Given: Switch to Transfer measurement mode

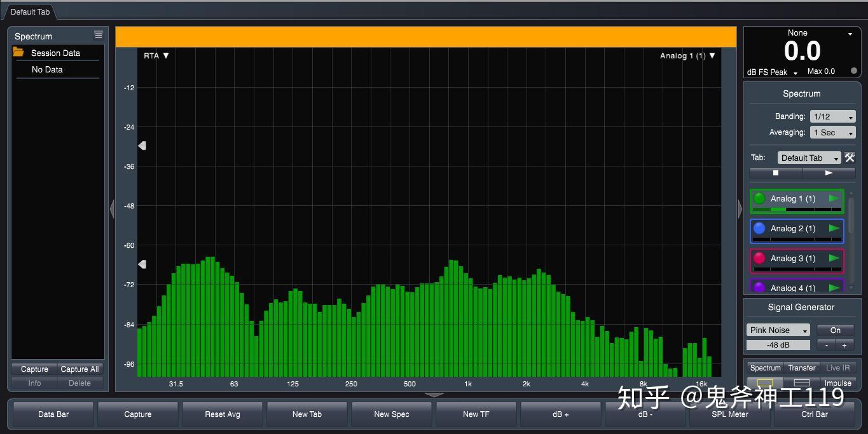Looking at the screenshot, I should pyautogui.click(x=802, y=367).
